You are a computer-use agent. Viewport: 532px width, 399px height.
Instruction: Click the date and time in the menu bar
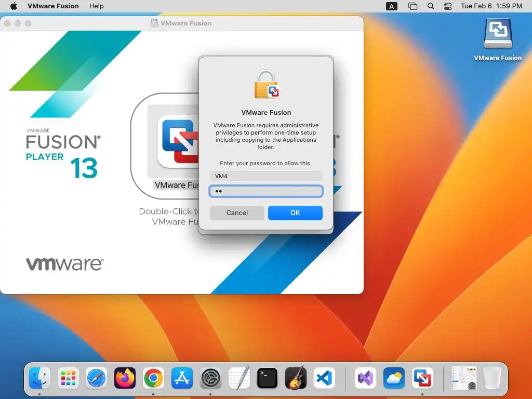tap(491, 6)
